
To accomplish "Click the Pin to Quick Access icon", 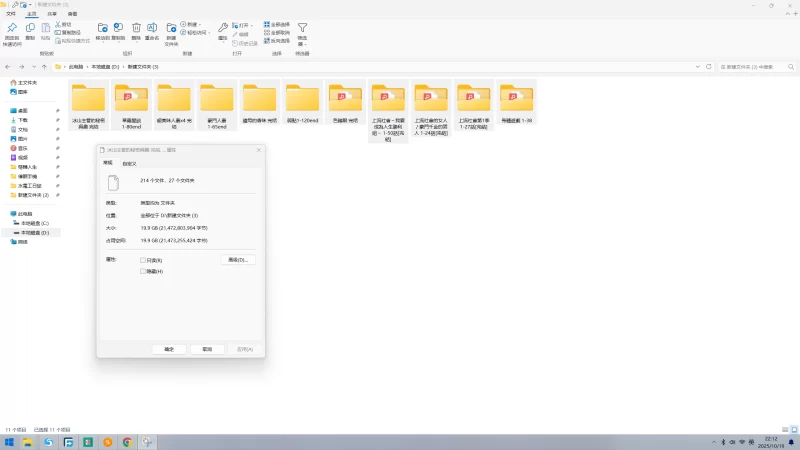I will click(x=12, y=28).
